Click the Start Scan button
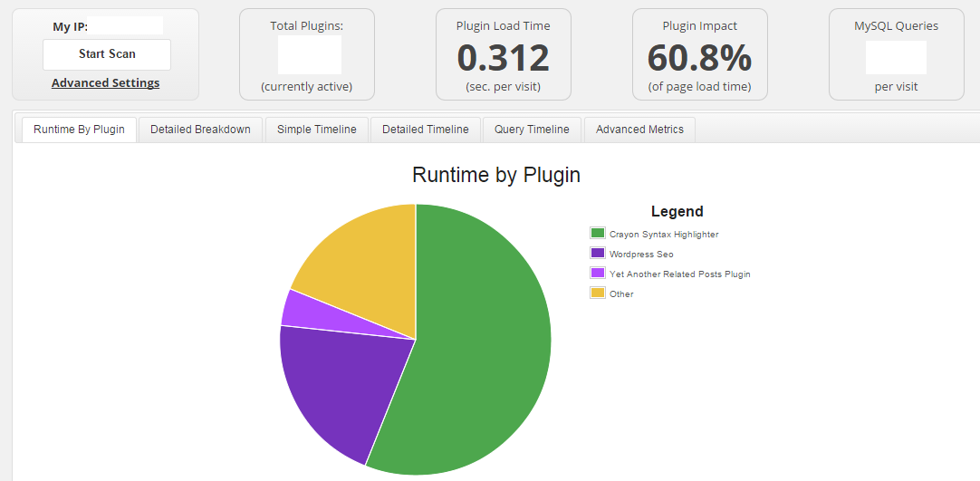 pos(107,54)
